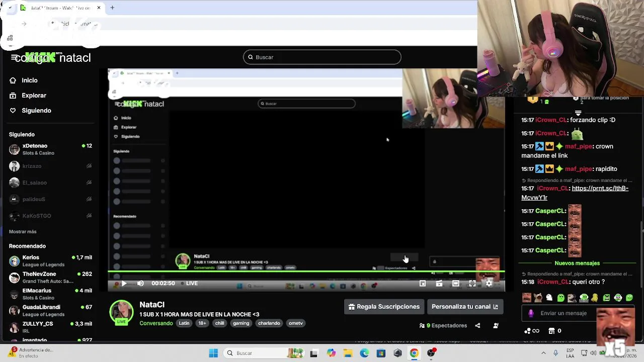Click the clip icon in player controls
Screen dimensions: 644x362
click(439, 284)
